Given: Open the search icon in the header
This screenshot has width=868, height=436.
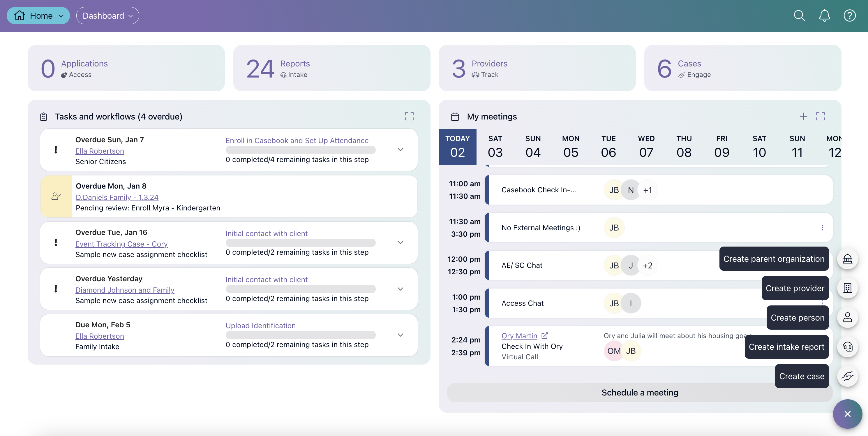Looking at the screenshot, I should pyautogui.click(x=799, y=15).
